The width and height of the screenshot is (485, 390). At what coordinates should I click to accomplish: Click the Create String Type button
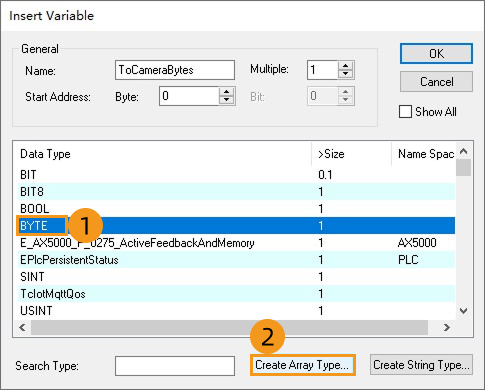[x=421, y=365]
